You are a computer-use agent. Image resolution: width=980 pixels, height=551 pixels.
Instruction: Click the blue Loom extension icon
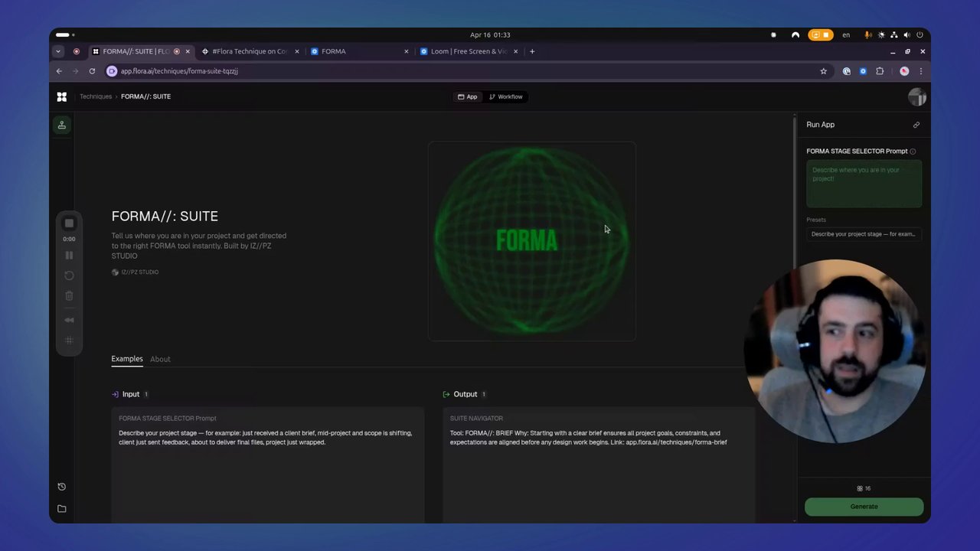click(863, 71)
